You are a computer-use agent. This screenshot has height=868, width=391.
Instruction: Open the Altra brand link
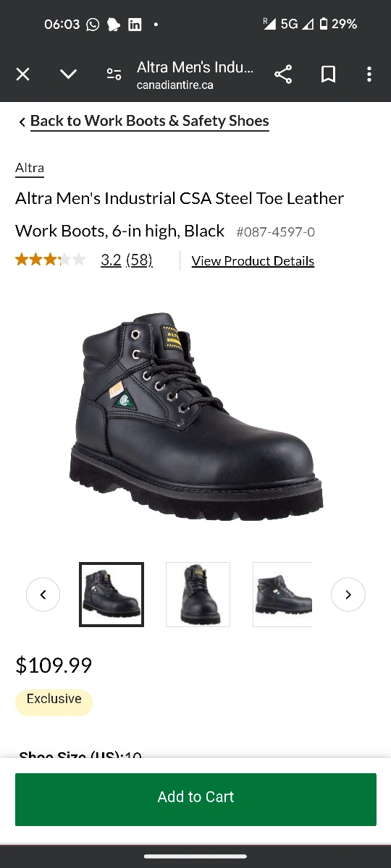30,168
